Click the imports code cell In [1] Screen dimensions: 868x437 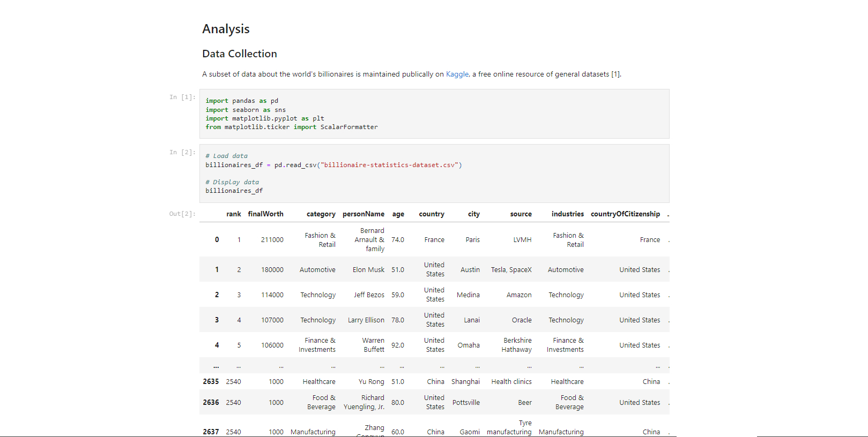click(x=434, y=114)
